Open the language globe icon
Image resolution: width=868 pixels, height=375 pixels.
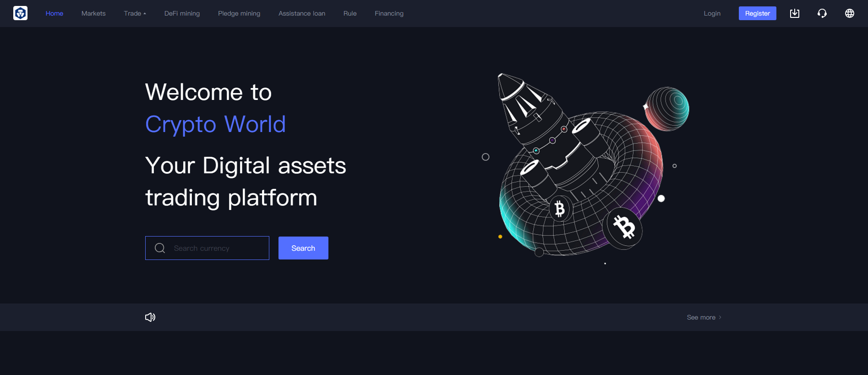(x=850, y=13)
